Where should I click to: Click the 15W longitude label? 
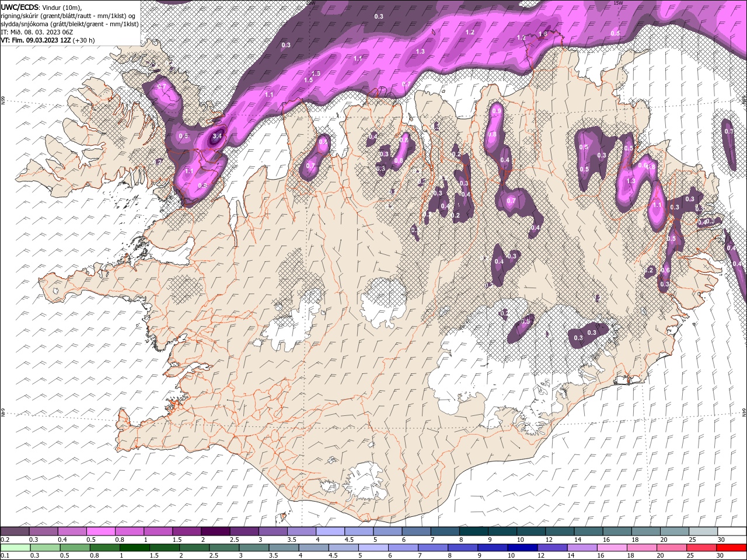618,3
